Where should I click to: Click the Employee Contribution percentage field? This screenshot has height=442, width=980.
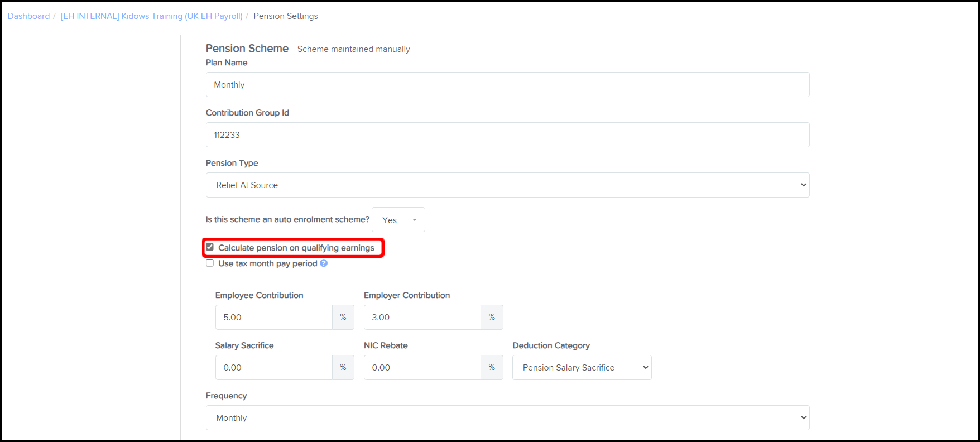[273, 318]
